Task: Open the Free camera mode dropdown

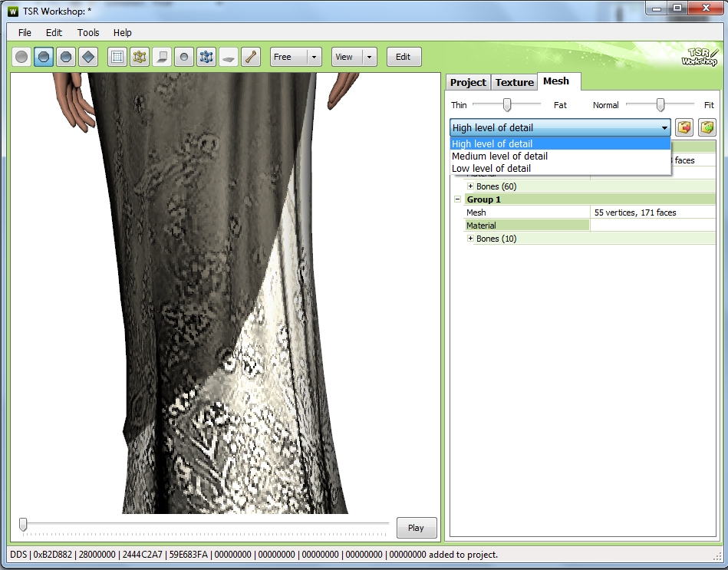Action: (x=295, y=57)
